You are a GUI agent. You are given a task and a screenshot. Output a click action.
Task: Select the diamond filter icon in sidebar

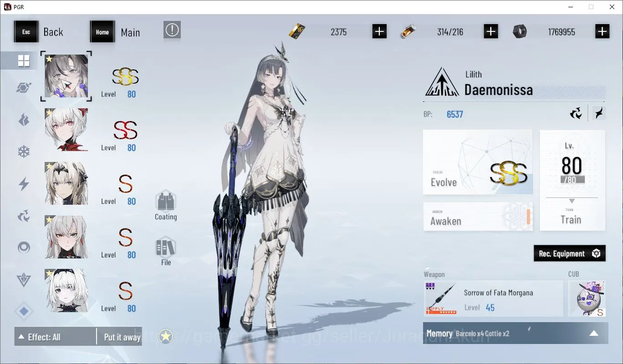(24, 312)
